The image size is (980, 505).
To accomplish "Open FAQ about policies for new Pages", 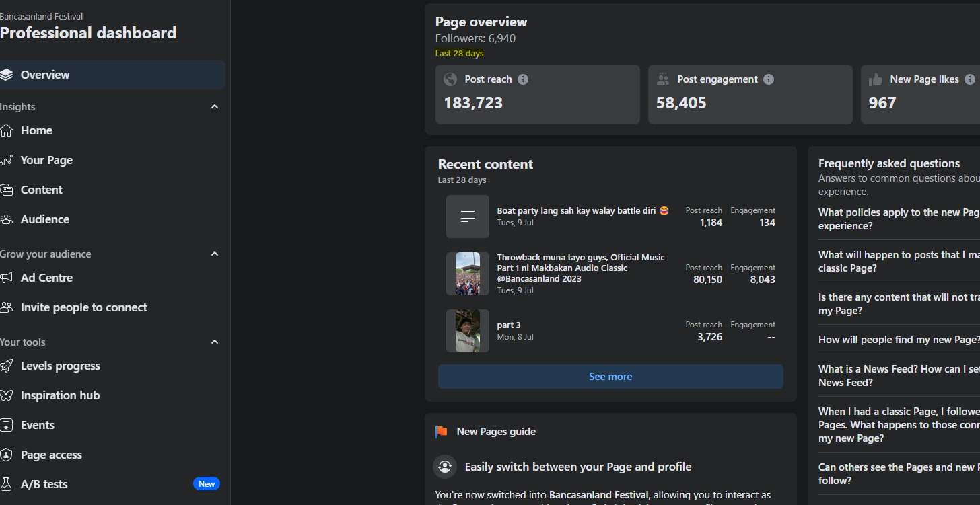I will (x=899, y=219).
